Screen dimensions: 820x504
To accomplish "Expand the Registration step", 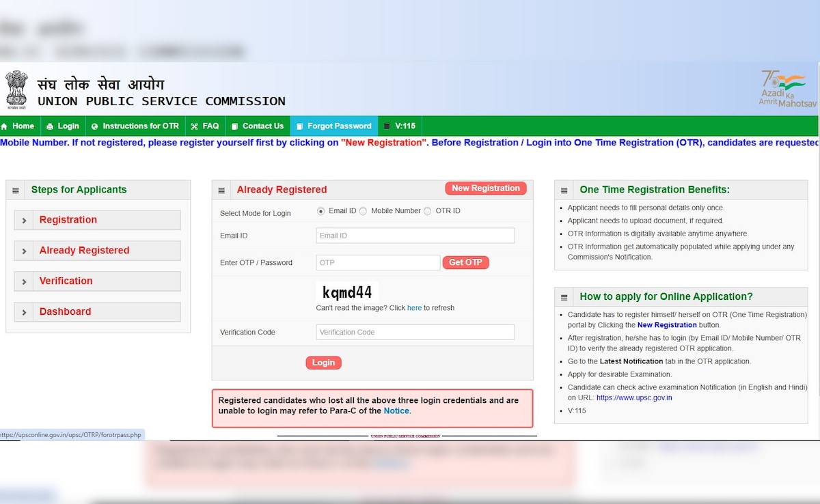I will 97,220.
